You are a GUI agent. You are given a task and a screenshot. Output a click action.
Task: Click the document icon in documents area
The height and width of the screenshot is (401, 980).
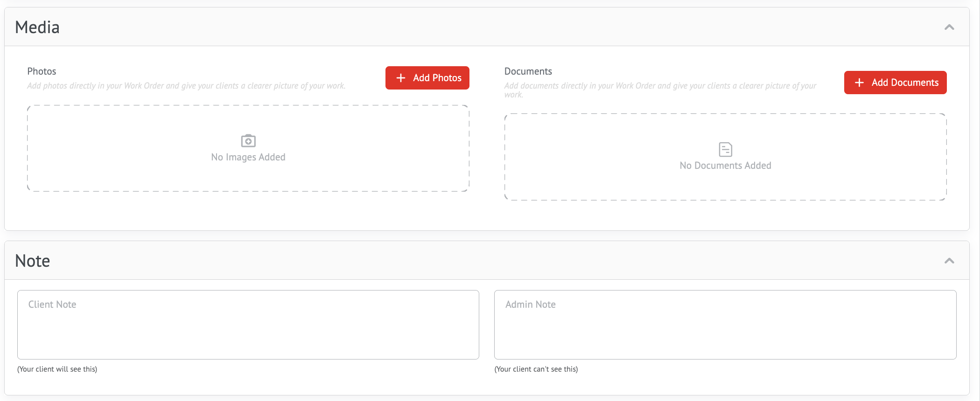(726, 149)
